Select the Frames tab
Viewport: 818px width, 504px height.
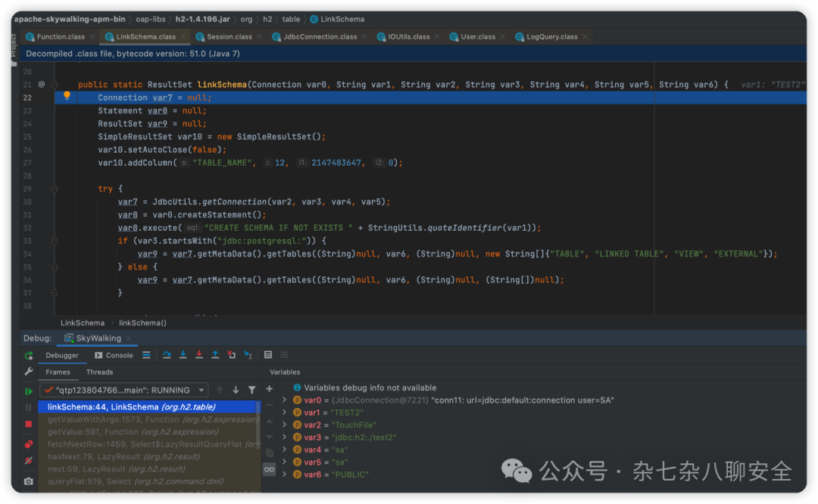coord(58,372)
